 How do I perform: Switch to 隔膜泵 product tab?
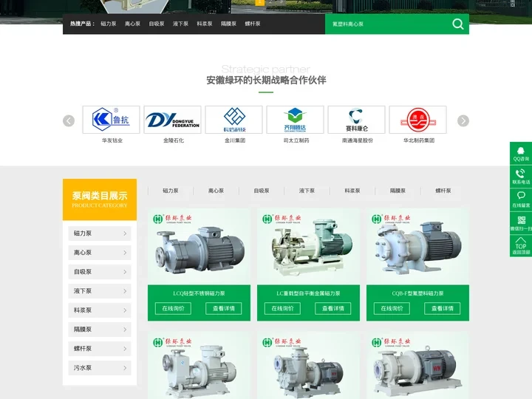click(398, 191)
